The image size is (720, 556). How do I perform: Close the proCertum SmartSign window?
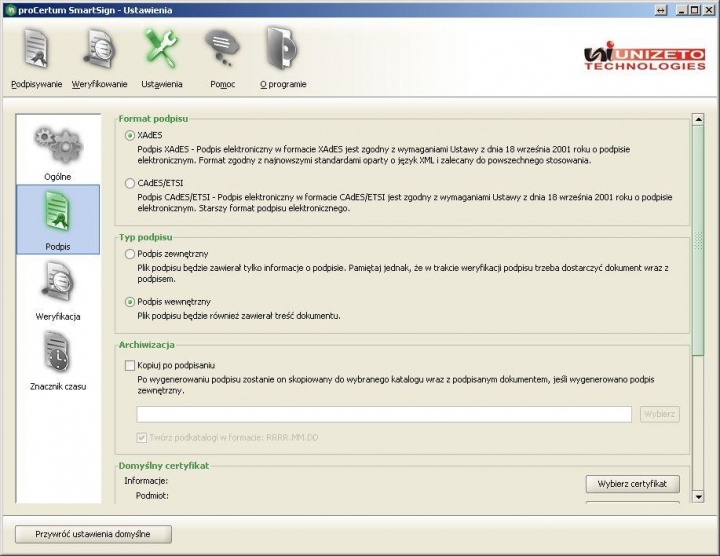point(708,10)
